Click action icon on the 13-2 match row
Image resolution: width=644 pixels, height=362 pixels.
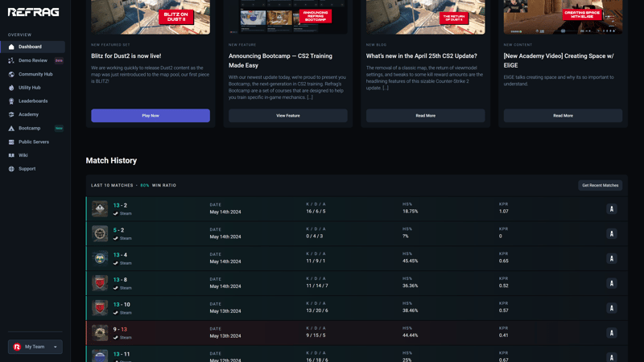(x=612, y=209)
